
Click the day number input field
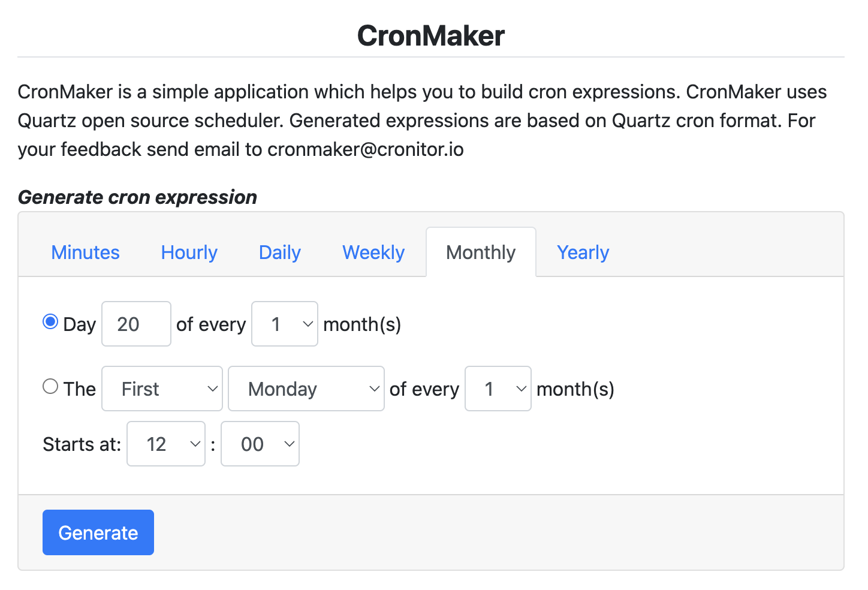136,324
